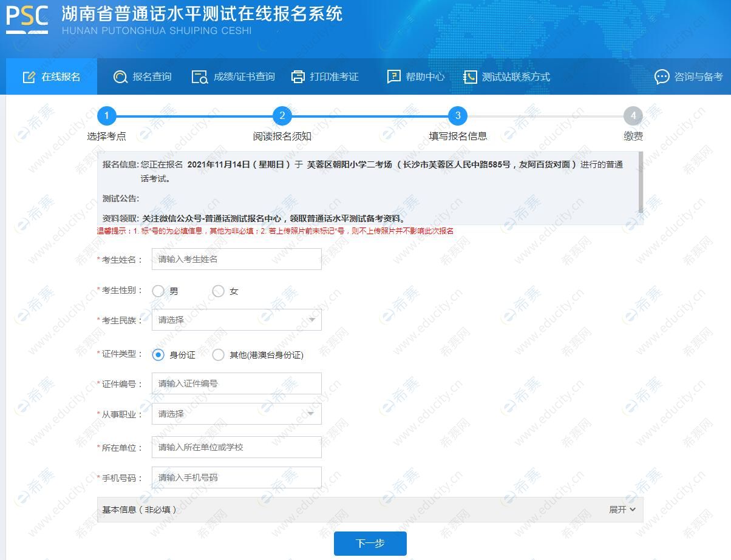Click the 下一步 button
This screenshot has height=560, width=731.
coord(370,544)
